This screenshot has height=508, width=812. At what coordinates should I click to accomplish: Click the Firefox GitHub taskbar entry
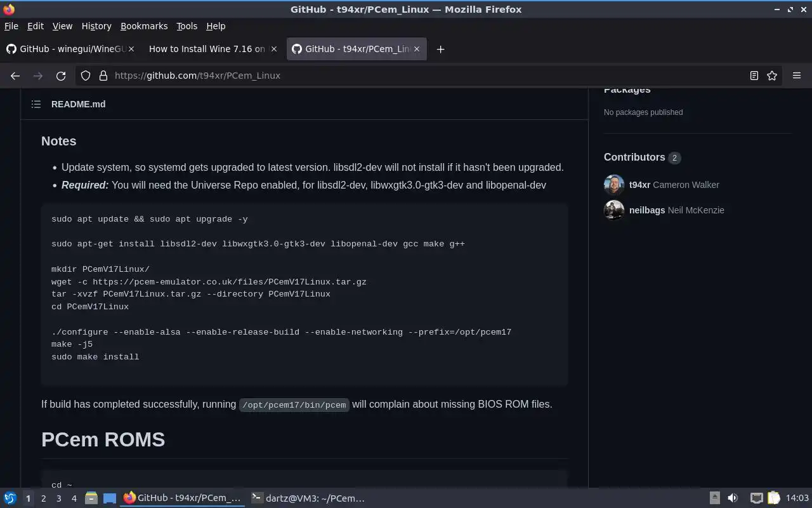pos(183,498)
